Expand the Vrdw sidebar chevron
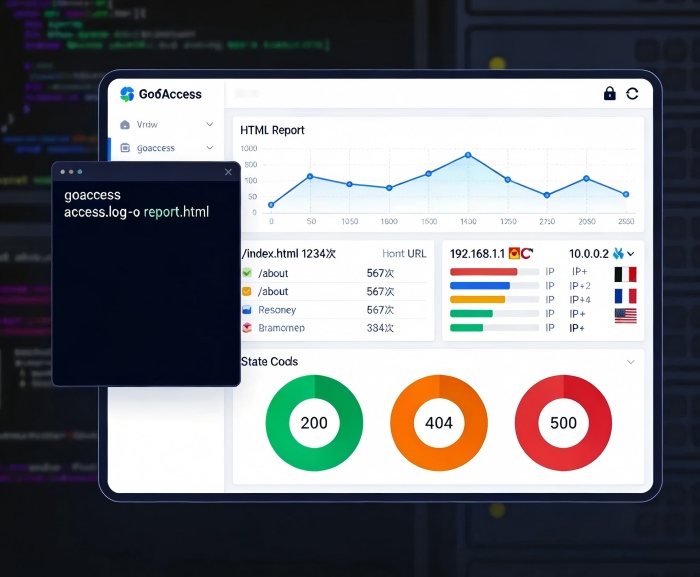The width and height of the screenshot is (700, 577). coord(210,125)
